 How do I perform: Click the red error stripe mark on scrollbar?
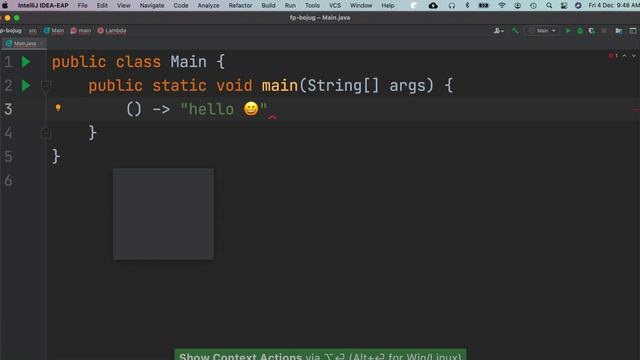[x=636, y=109]
